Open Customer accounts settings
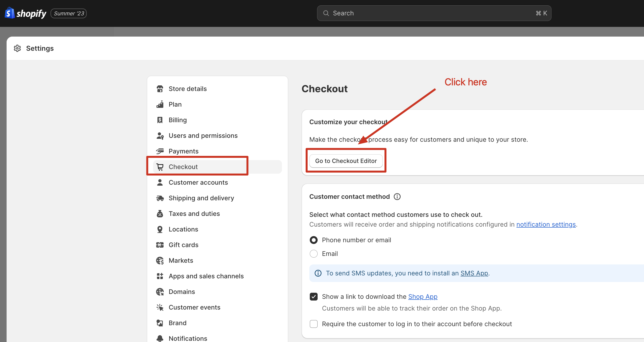 [x=198, y=182]
